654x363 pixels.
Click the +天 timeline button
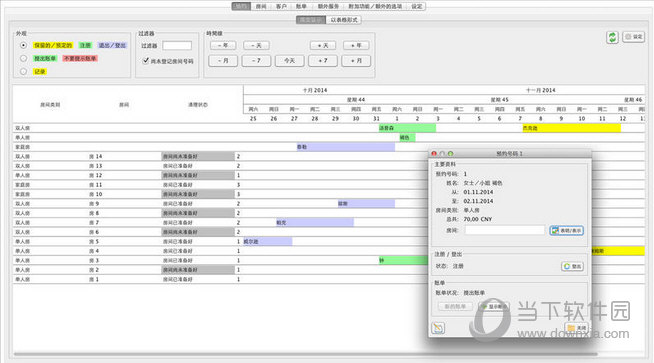[323, 45]
